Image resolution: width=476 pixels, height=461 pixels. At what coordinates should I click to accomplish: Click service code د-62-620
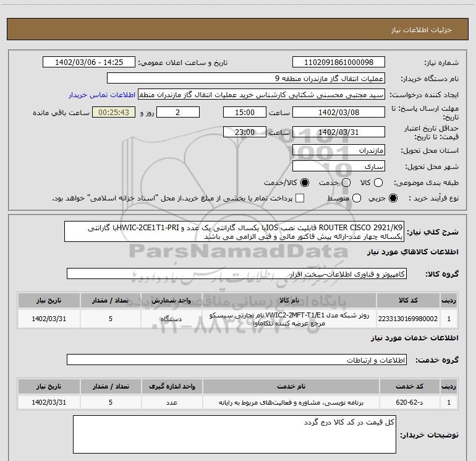(409, 402)
